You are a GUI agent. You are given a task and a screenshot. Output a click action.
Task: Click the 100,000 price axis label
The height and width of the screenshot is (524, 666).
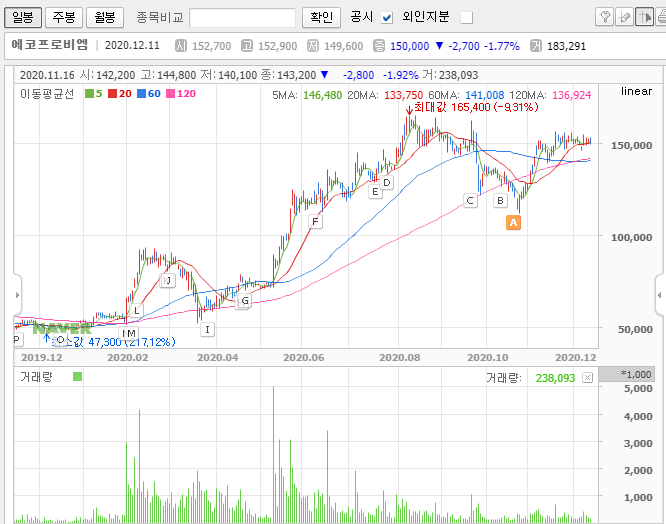(x=632, y=237)
